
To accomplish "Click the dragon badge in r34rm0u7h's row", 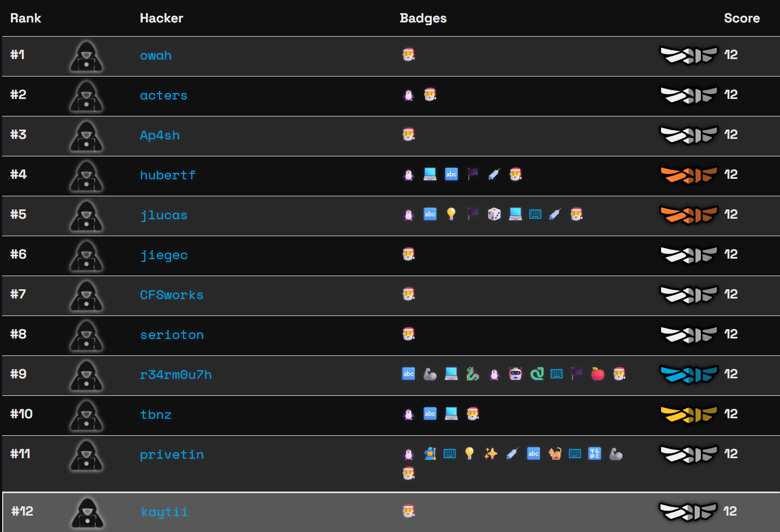I will (x=473, y=374).
